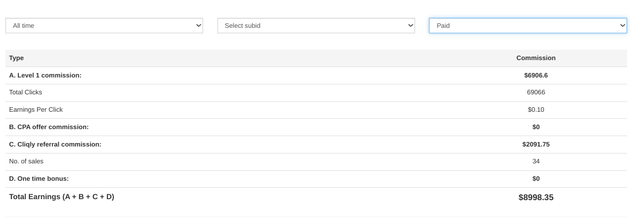Click the 69066 total clicks value
The width and height of the screenshot is (644, 222).
tap(536, 92)
